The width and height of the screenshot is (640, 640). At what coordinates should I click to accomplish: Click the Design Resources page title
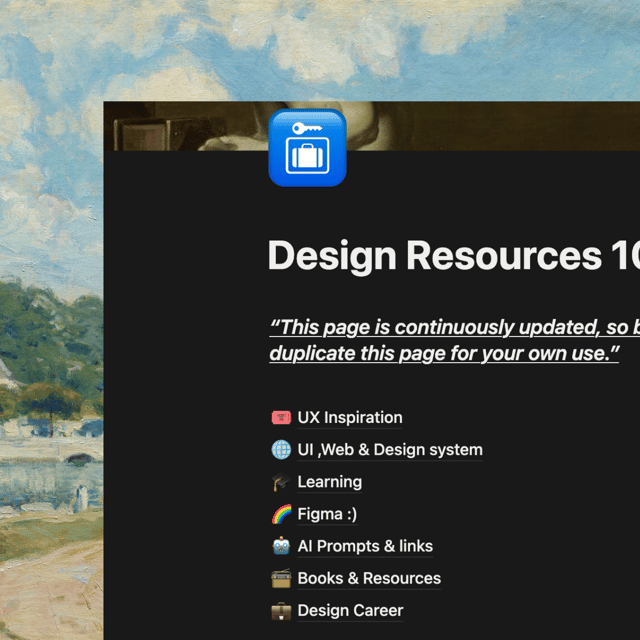click(x=453, y=256)
